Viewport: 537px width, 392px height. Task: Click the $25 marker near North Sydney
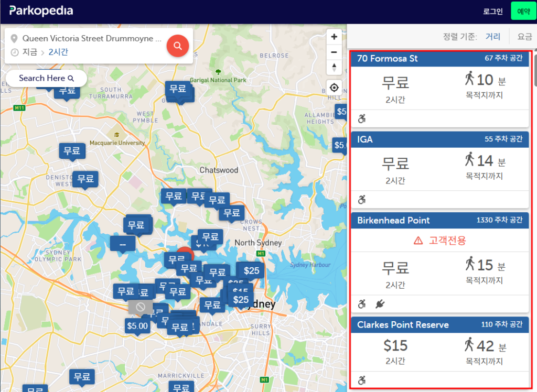point(251,271)
